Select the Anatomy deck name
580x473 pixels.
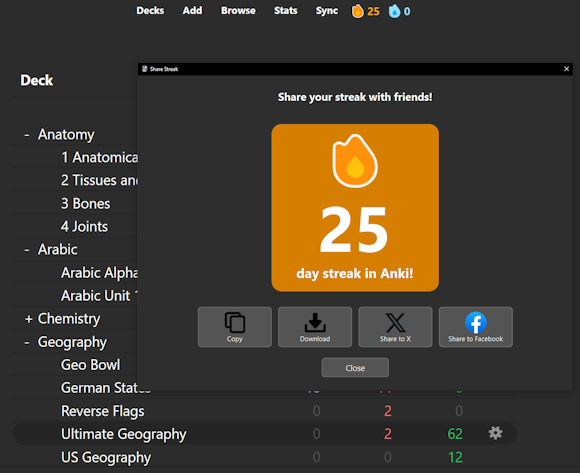tap(66, 135)
